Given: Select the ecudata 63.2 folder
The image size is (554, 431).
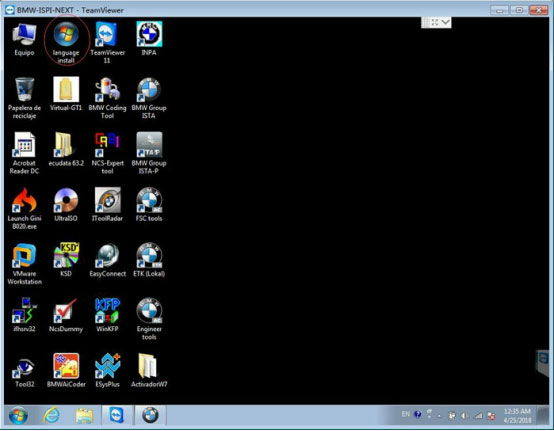Looking at the screenshot, I should point(66,149).
